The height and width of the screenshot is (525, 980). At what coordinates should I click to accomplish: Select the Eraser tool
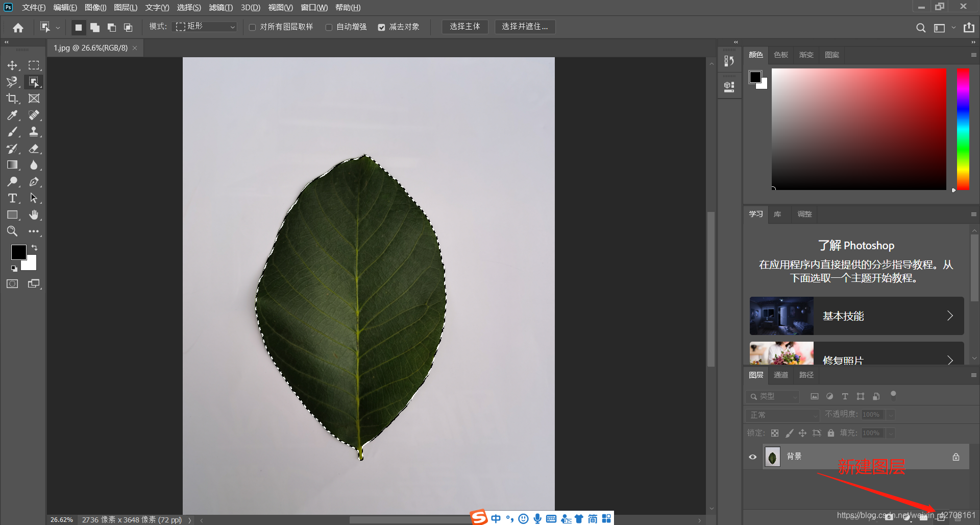pos(34,149)
